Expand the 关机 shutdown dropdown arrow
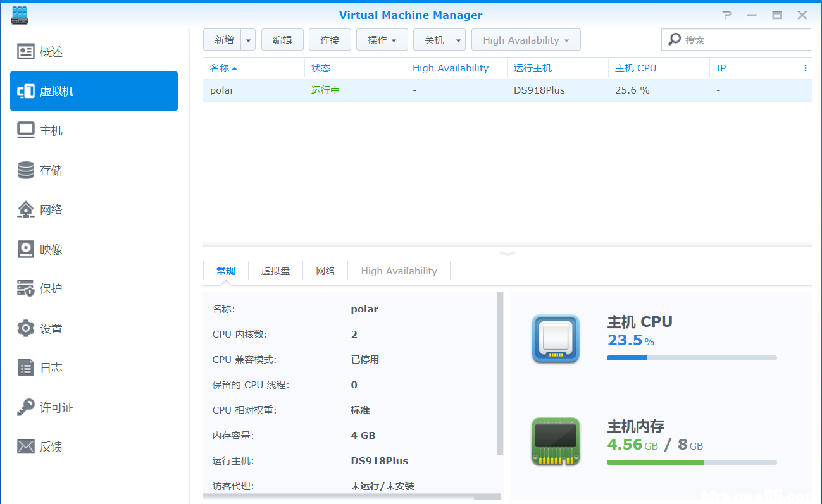The image size is (822, 504). click(x=459, y=40)
